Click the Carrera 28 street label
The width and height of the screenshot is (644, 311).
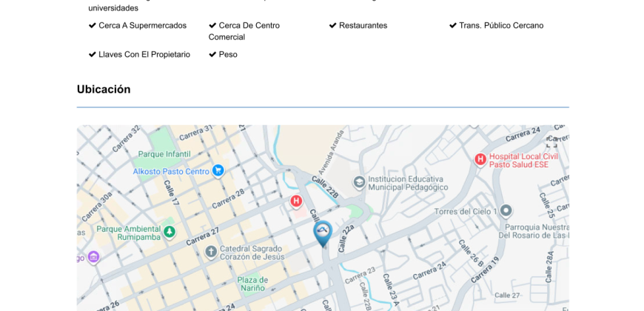[228, 198]
